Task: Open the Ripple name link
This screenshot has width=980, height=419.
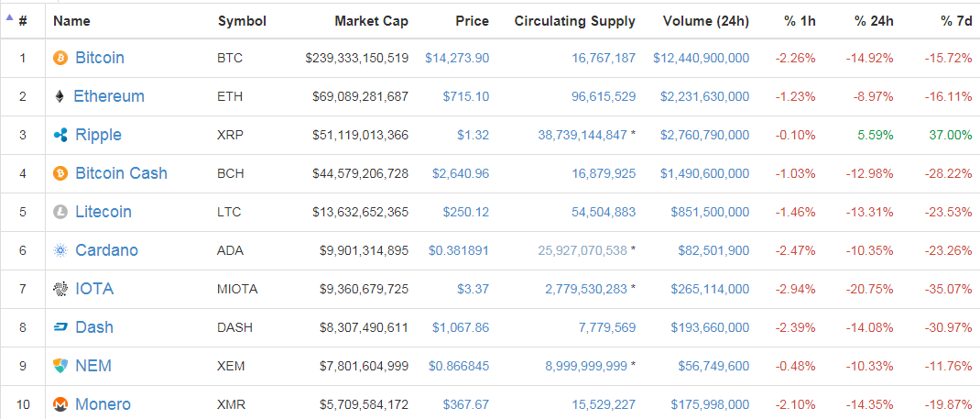Action: click(98, 135)
